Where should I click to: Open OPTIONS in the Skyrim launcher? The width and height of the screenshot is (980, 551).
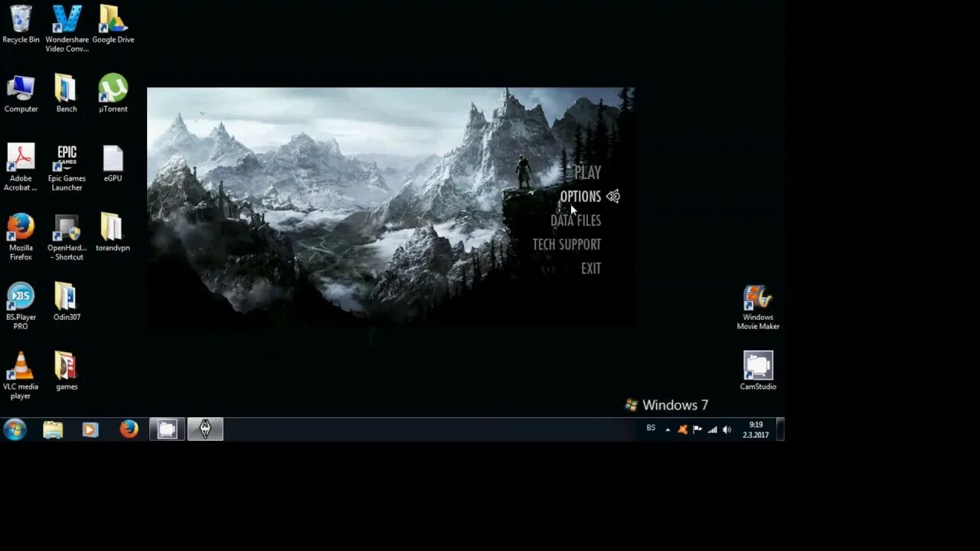click(580, 197)
